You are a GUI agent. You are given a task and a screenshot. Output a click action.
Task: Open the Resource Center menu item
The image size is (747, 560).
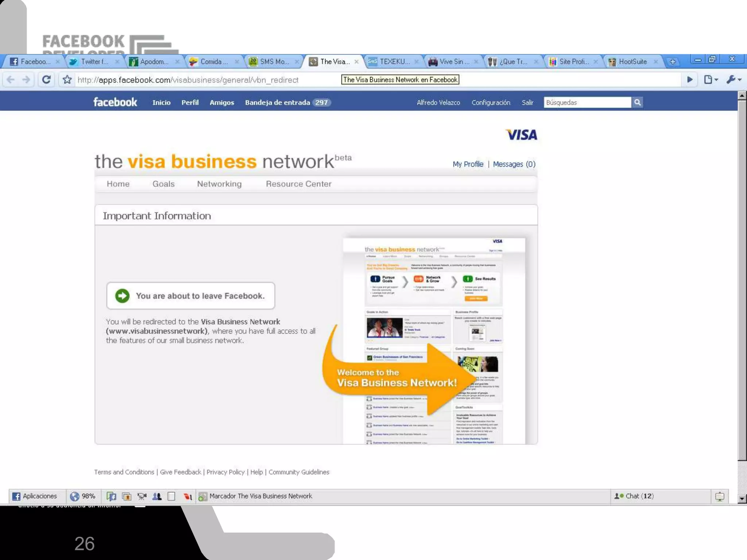coord(298,184)
